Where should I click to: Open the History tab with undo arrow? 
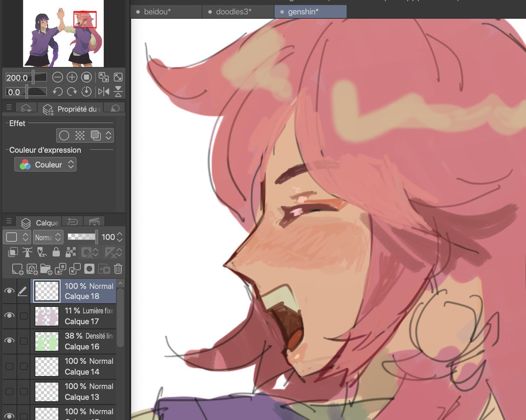coord(72,222)
